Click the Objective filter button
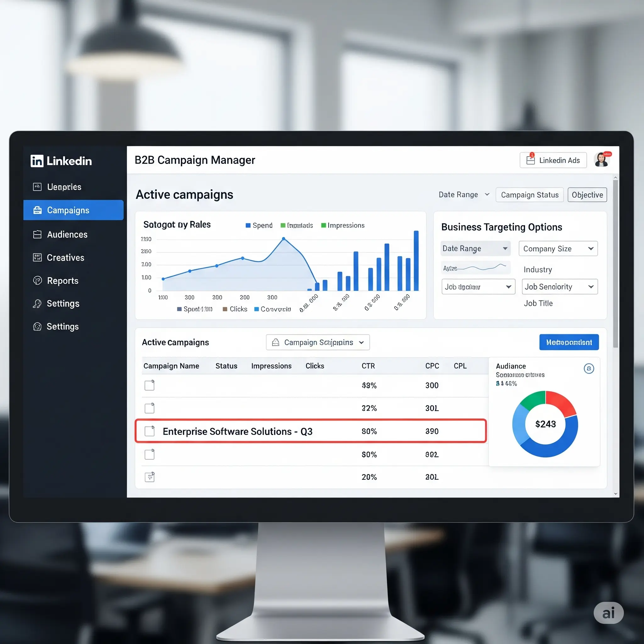The width and height of the screenshot is (644, 644). (x=587, y=195)
